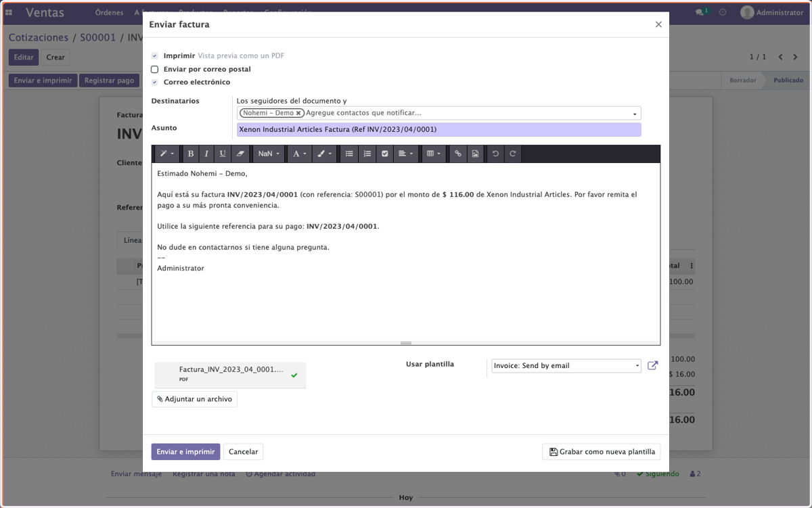Undo the last edit in the editor

pyautogui.click(x=495, y=154)
